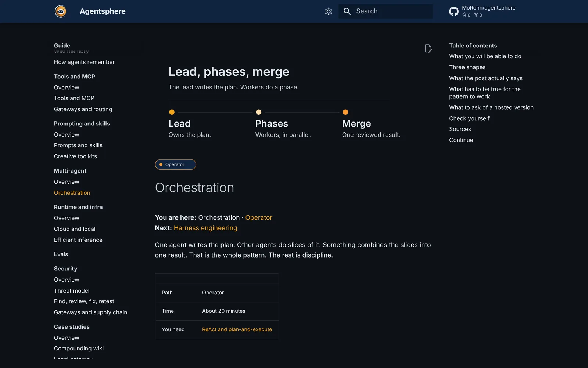The height and width of the screenshot is (368, 588).
Task: Open Evals in the sidebar
Action: pos(61,254)
